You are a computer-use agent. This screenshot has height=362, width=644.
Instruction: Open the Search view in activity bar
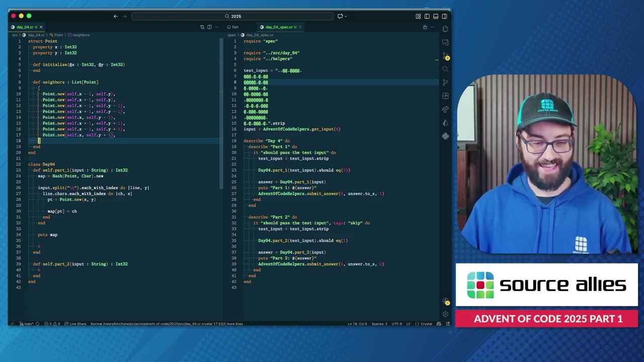tap(445, 69)
